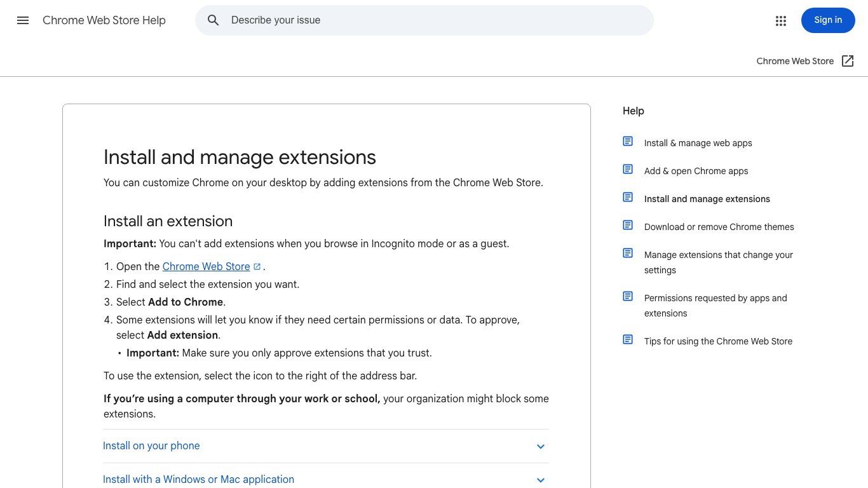The image size is (868, 488).
Task: Expand the Windows or Mac application chevron
Action: click(541, 480)
